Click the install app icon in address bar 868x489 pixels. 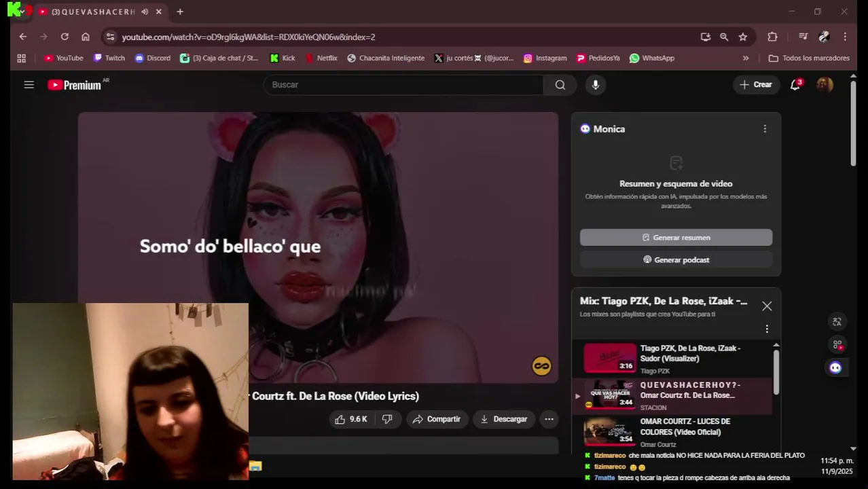[x=706, y=37]
